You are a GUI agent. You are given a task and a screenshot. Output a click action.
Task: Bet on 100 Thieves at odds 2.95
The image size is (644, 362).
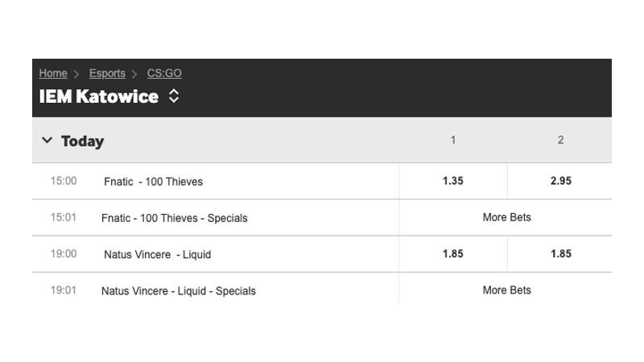560,181
